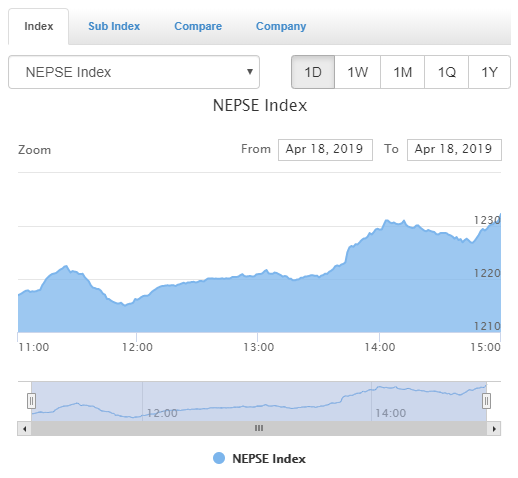Screen dimensions: 518x478
Task: Click the 12:00 label in navigator
Action: pos(162,413)
